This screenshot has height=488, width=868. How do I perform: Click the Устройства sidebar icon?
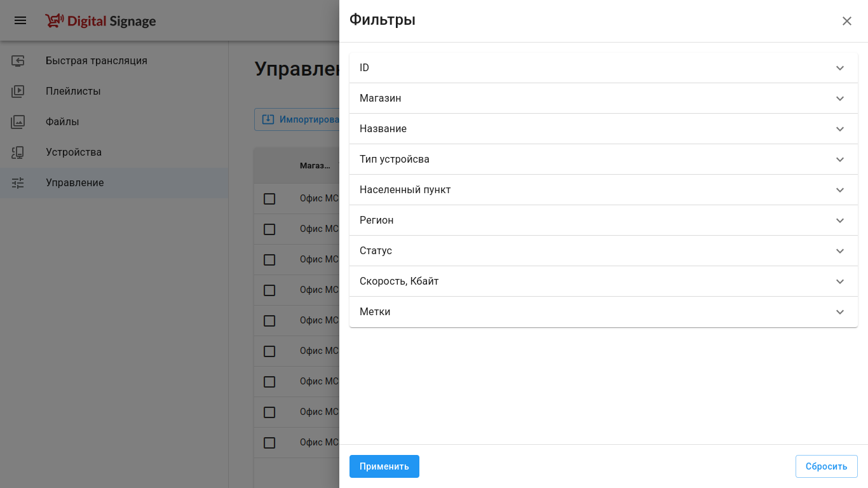point(18,152)
